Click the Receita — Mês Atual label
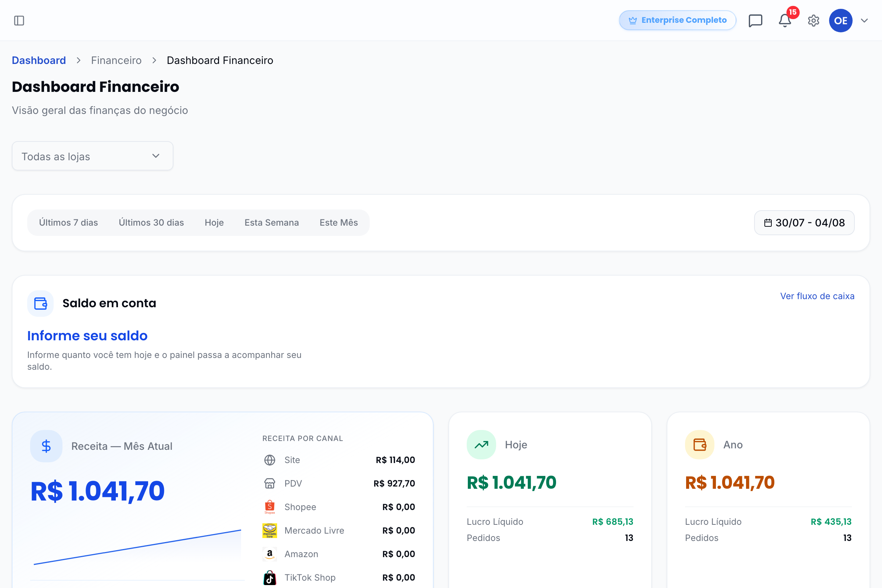The height and width of the screenshot is (588, 882). pos(122,446)
